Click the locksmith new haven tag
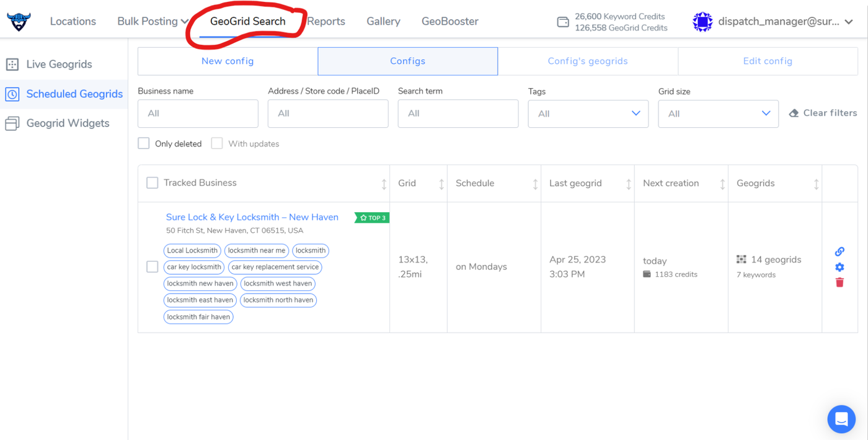The height and width of the screenshot is (440, 868). point(200,284)
